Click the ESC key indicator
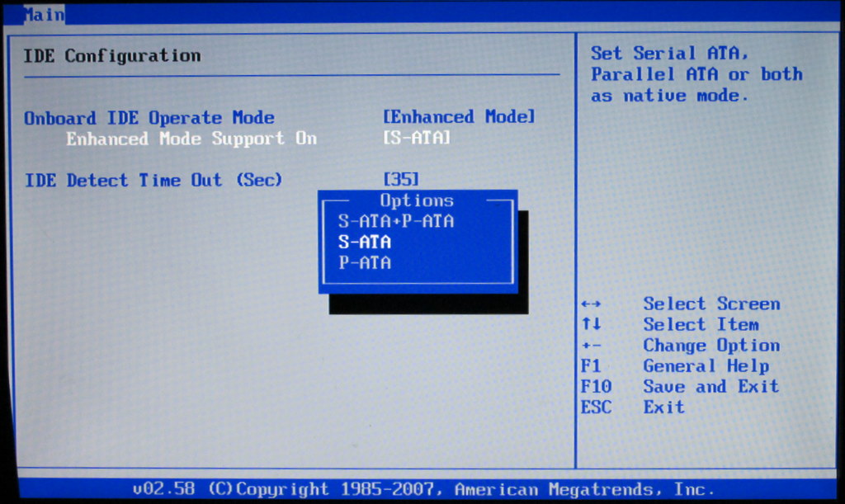 (x=596, y=407)
